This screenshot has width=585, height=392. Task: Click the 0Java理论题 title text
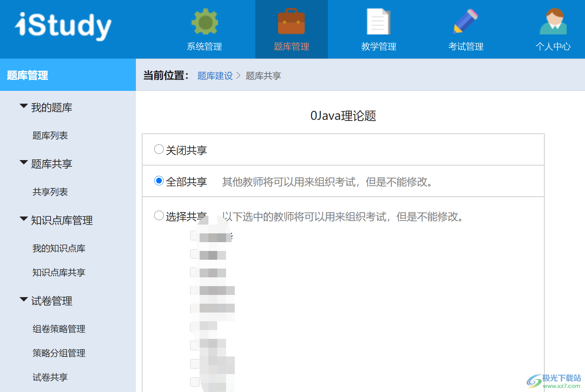[343, 116]
